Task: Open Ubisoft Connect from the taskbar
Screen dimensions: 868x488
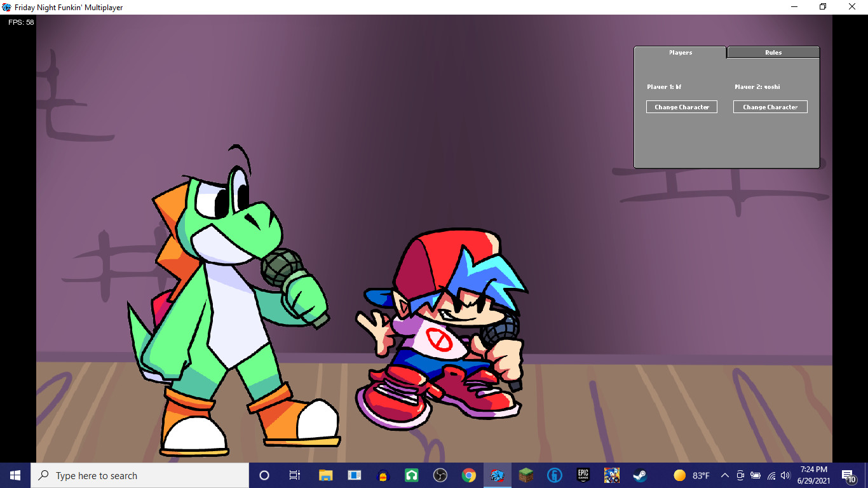Action: pyautogui.click(x=555, y=475)
